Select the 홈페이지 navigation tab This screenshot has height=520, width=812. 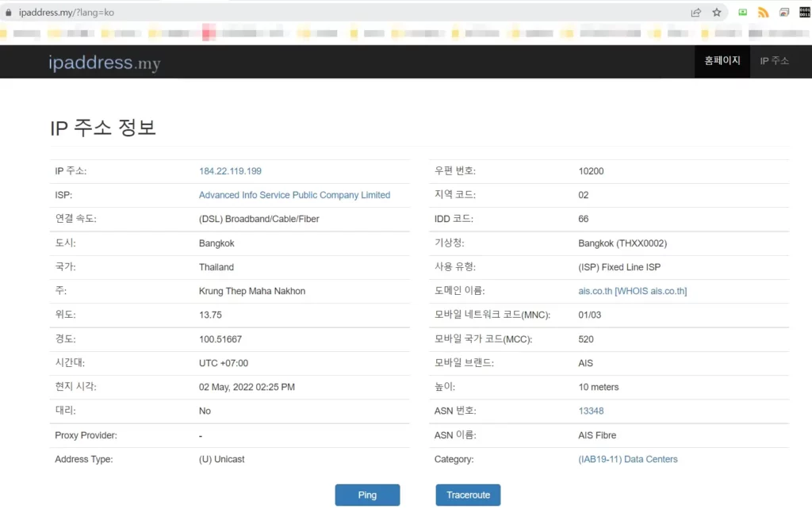click(722, 61)
